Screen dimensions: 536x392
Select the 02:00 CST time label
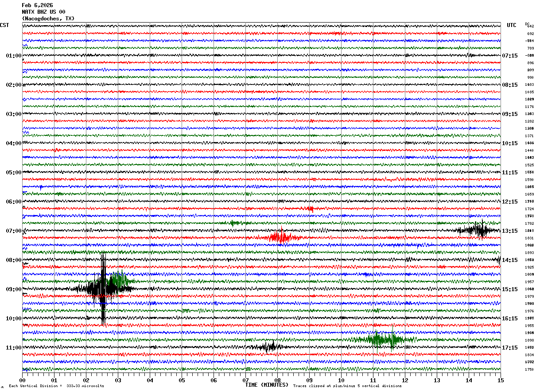(x=14, y=85)
